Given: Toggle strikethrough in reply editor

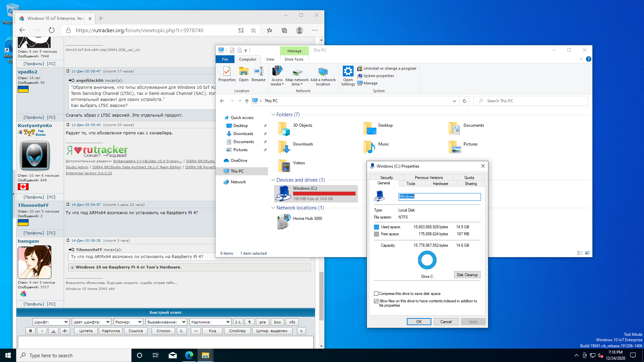Looking at the screenshot, I should [x=65, y=331].
